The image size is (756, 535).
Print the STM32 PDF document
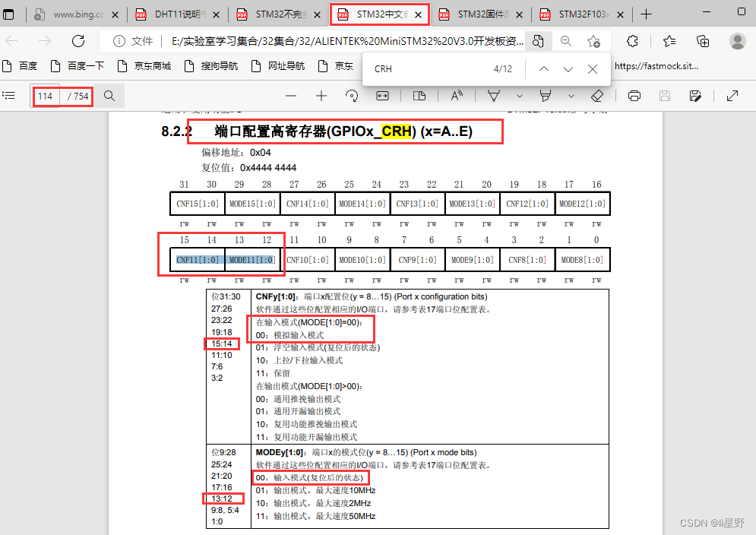[x=634, y=96]
